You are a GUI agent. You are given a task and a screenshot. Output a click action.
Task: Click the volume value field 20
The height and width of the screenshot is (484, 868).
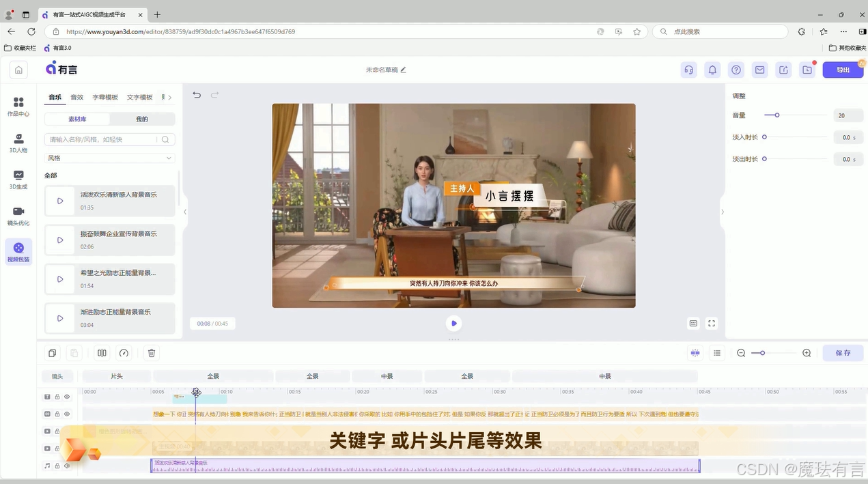848,115
